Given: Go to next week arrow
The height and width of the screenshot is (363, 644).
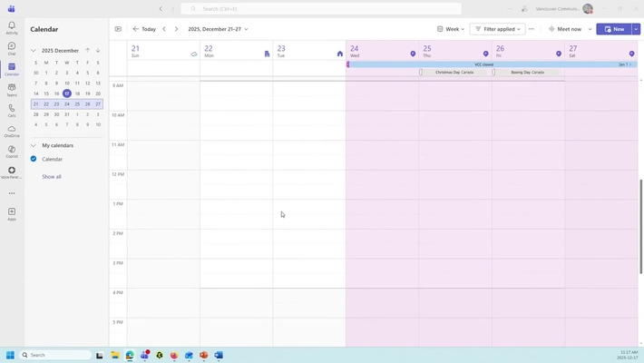Looking at the screenshot, I should pyautogui.click(x=176, y=29).
